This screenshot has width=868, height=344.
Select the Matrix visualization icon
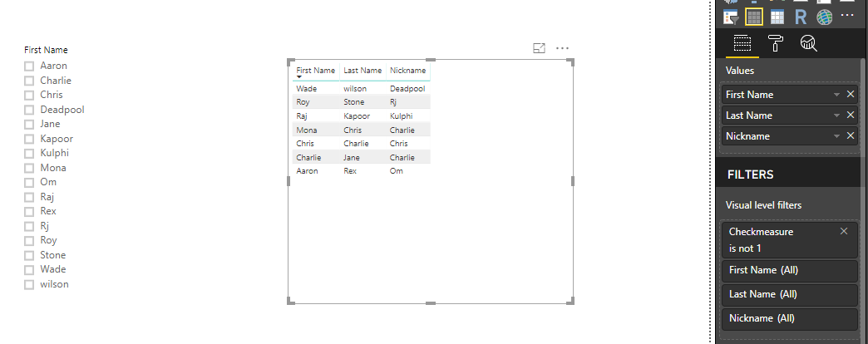click(x=777, y=17)
